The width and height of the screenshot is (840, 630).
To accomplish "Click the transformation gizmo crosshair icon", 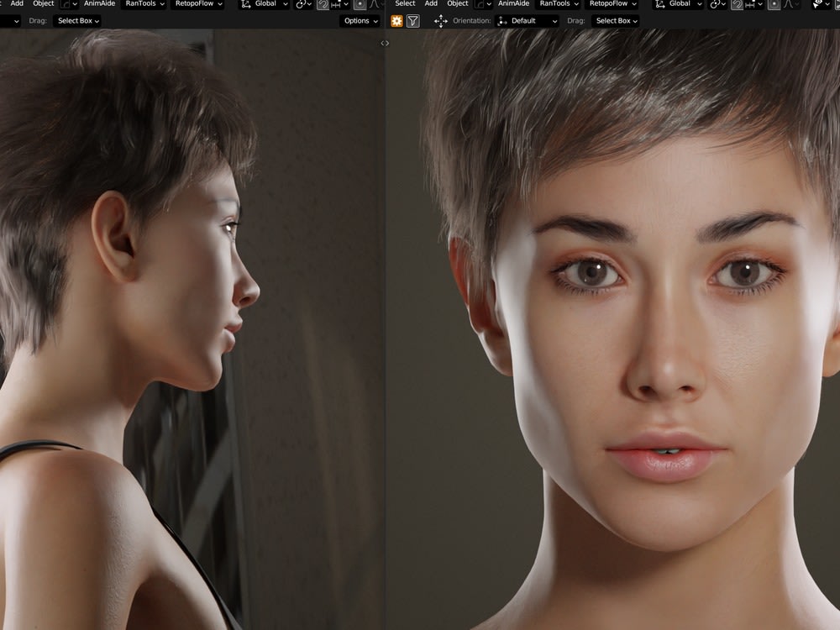I will (441, 21).
